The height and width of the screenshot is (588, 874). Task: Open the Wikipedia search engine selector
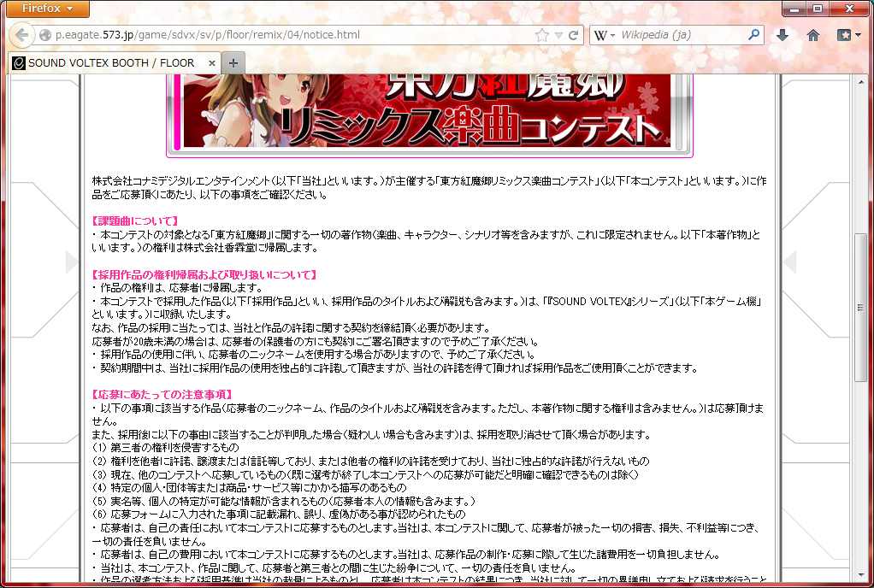605,36
